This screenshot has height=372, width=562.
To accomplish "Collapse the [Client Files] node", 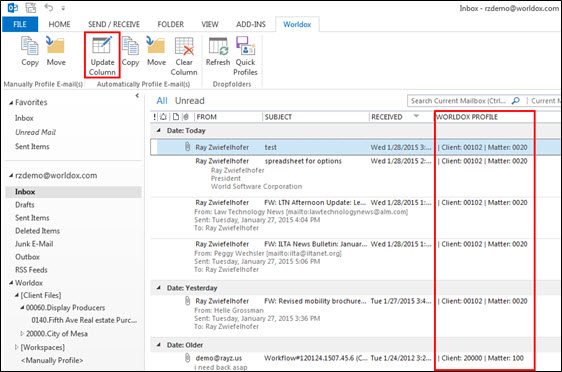I will tap(16, 296).
